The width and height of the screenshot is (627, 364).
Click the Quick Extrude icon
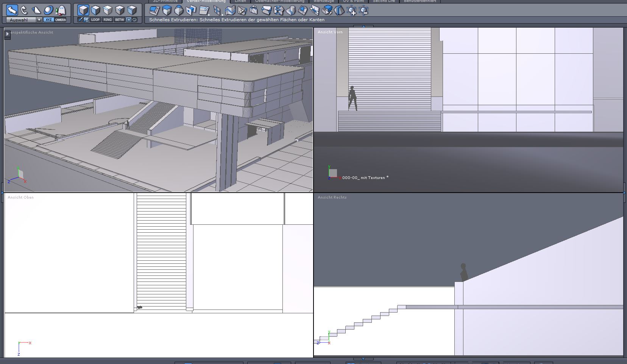154,10
